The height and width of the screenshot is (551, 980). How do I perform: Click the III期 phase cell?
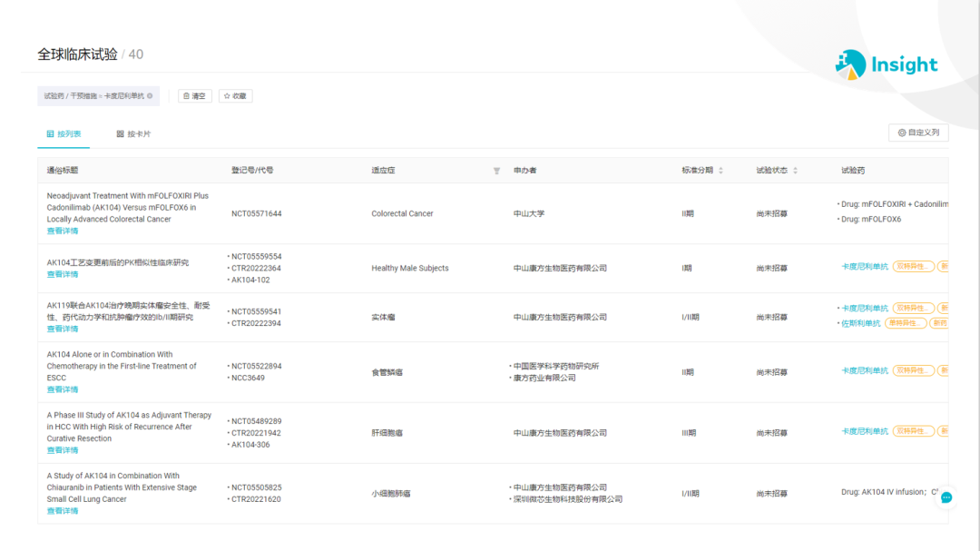(688, 433)
